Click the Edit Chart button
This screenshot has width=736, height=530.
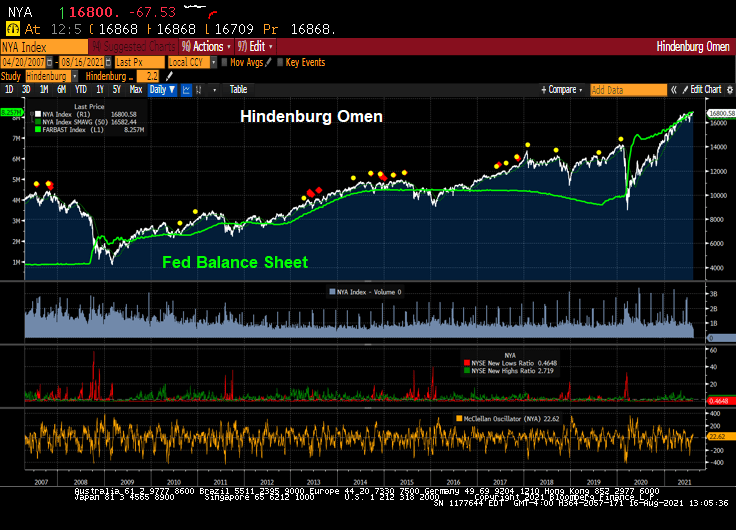point(704,90)
